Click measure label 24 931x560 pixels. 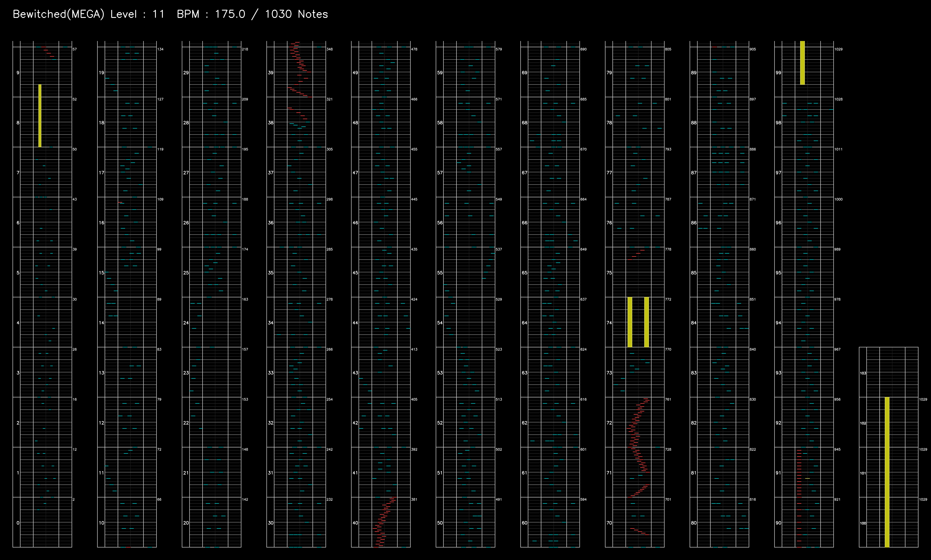tap(186, 323)
